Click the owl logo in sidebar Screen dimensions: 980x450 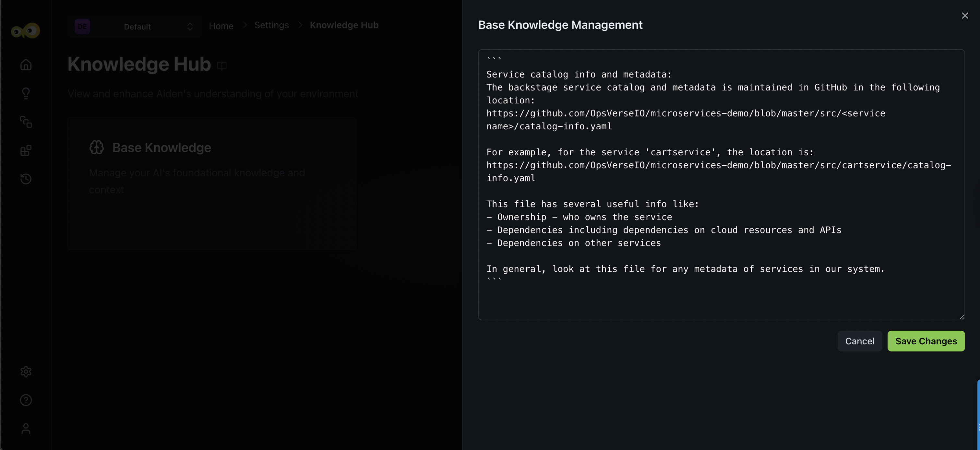(x=26, y=30)
